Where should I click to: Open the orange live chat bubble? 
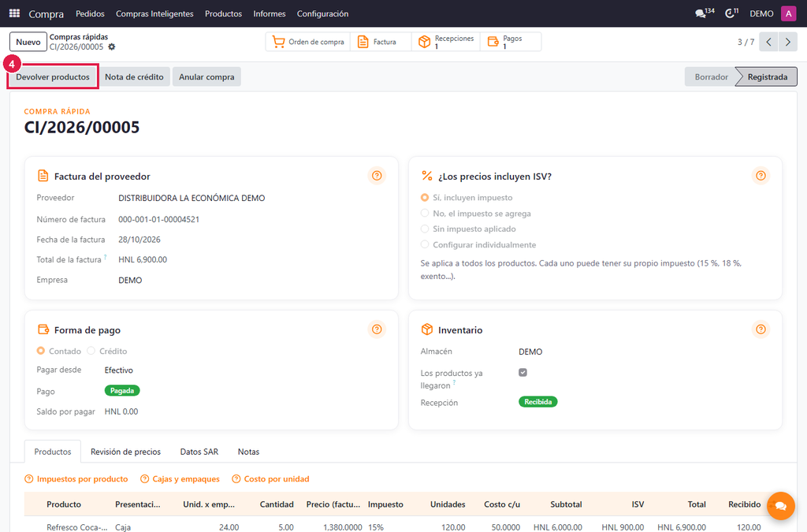point(781,506)
